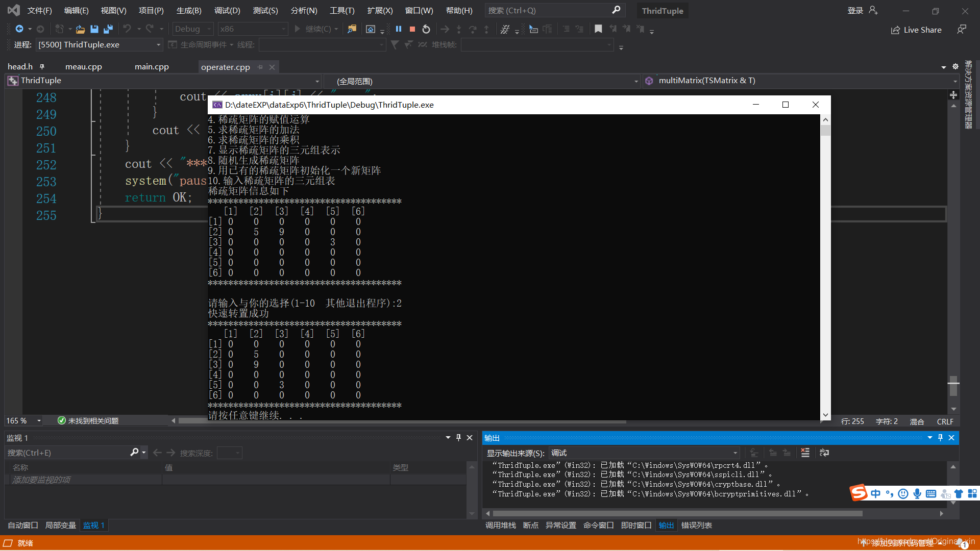Open the 文件(F) menu

[x=40, y=10]
